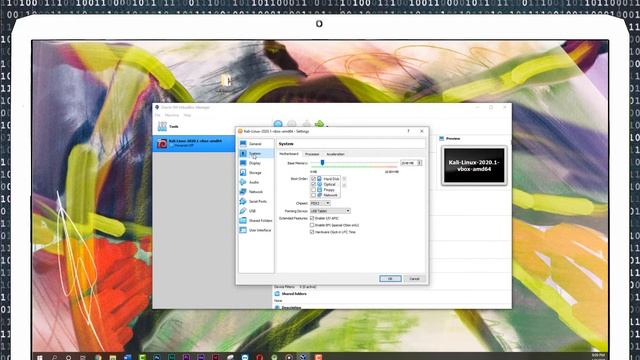The width and height of the screenshot is (640, 360).
Task: Open the Serial Ports settings category
Action: click(x=256, y=201)
